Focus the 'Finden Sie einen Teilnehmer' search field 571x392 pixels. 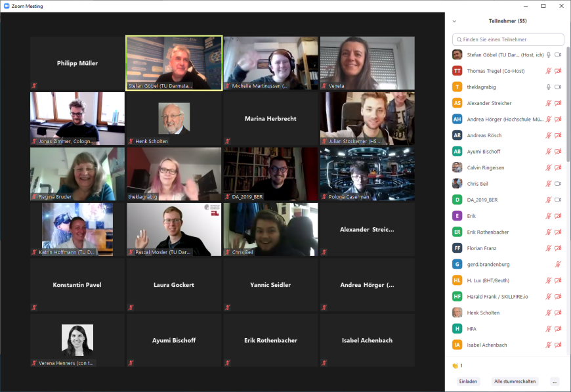(509, 39)
